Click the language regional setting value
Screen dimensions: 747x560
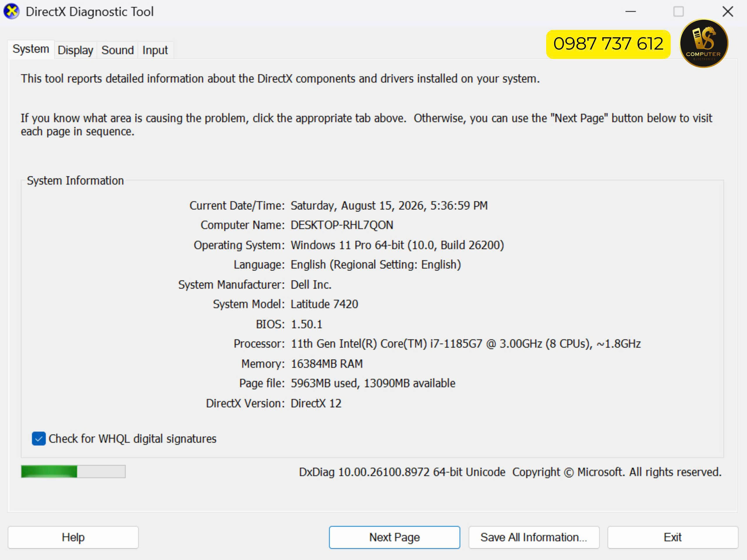coord(376,265)
